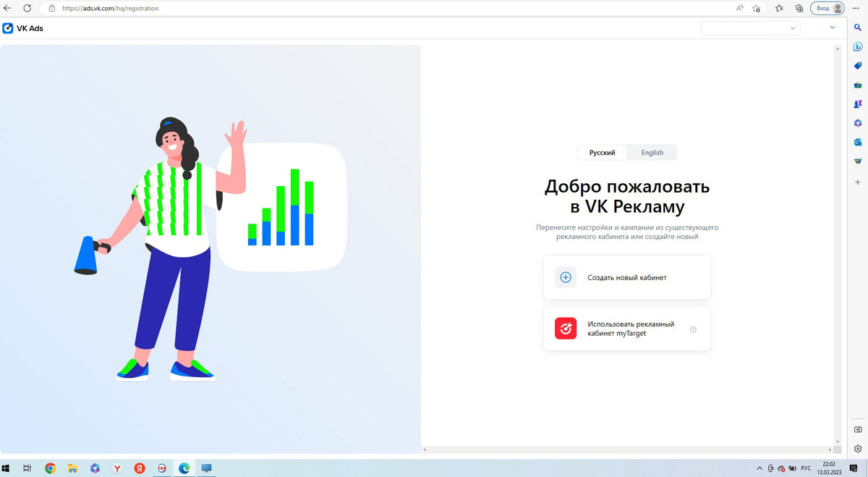The image size is (868, 477).
Task: Open Yandex Browser Y icon on taskbar
Action: [x=117, y=468]
